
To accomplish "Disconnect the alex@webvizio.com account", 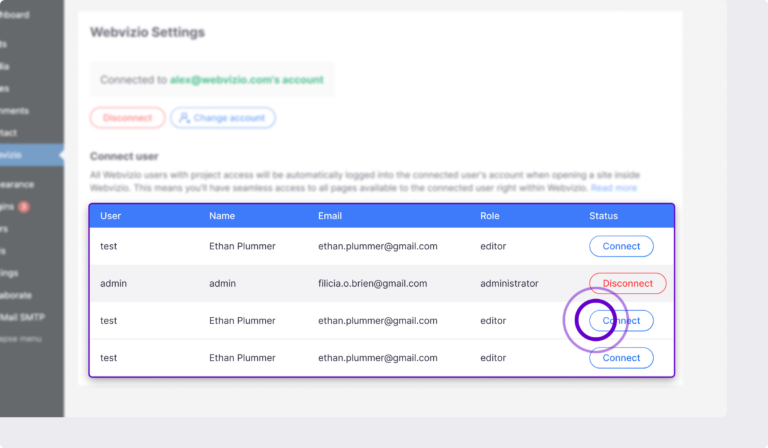I will click(x=127, y=118).
